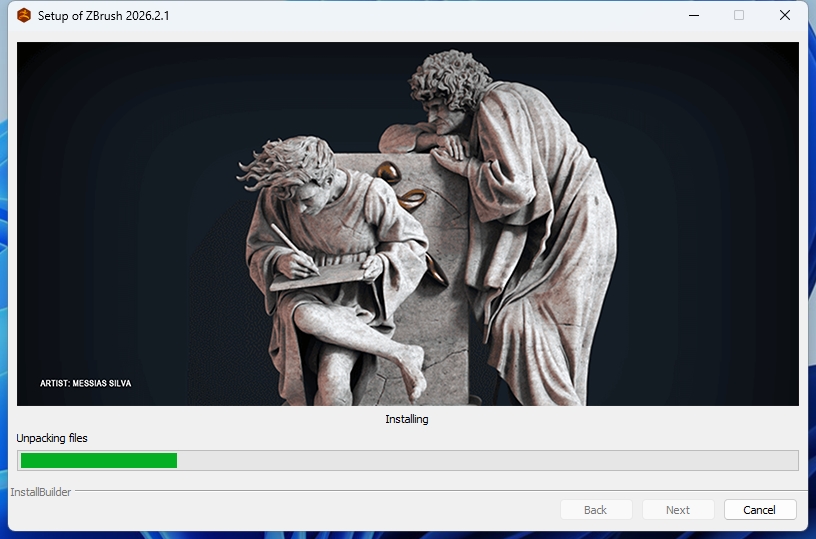Click the 'Setup of ZBrush 2026.2.1' title
This screenshot has height=539, width=816.
(x=104, y=16)
